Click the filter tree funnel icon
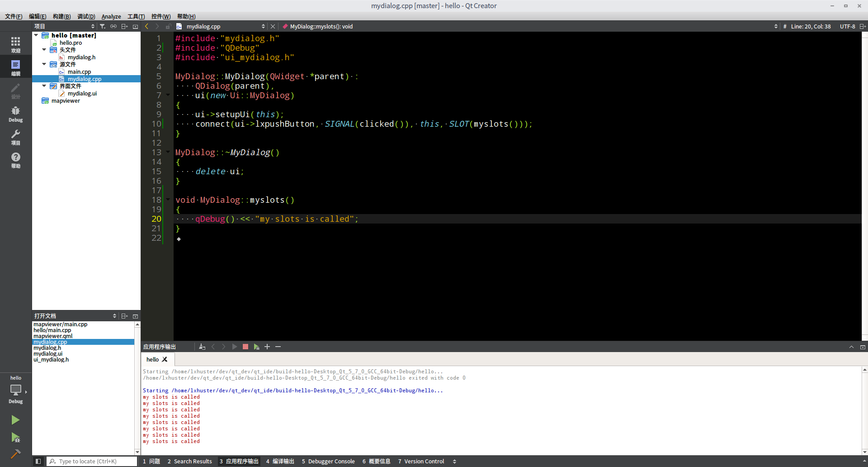This screenshot has width=868, height=467. click(x=103, y=27)
